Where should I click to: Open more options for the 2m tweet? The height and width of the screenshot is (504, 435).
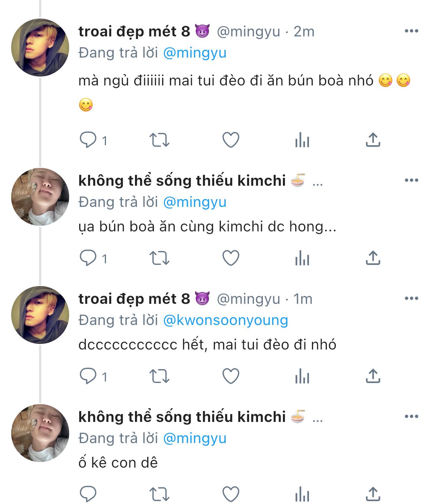411,31
